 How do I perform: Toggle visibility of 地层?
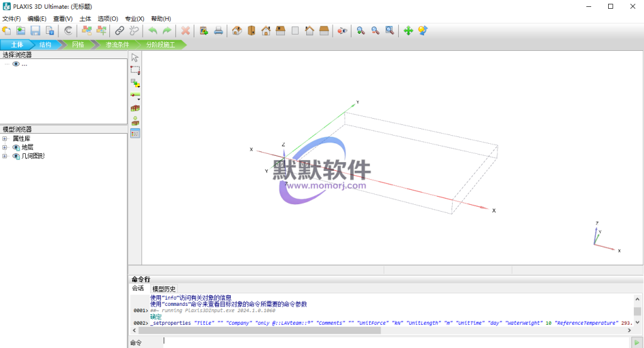(x=16, y=148)
